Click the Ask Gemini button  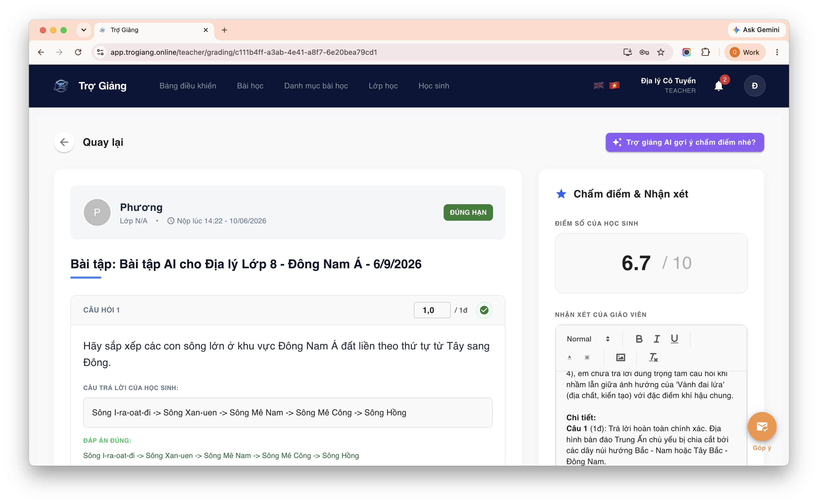(757, 30)
